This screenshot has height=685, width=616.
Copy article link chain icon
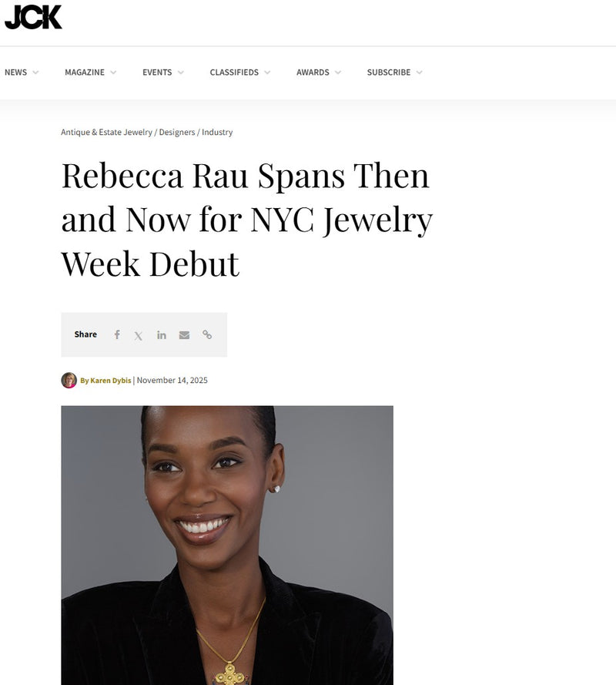pos(207,334)
